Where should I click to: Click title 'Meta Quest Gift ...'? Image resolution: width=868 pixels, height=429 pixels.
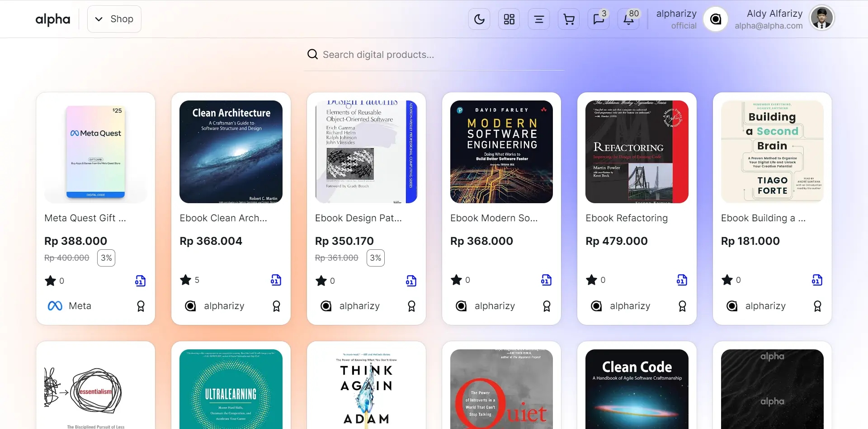(85, 218)
